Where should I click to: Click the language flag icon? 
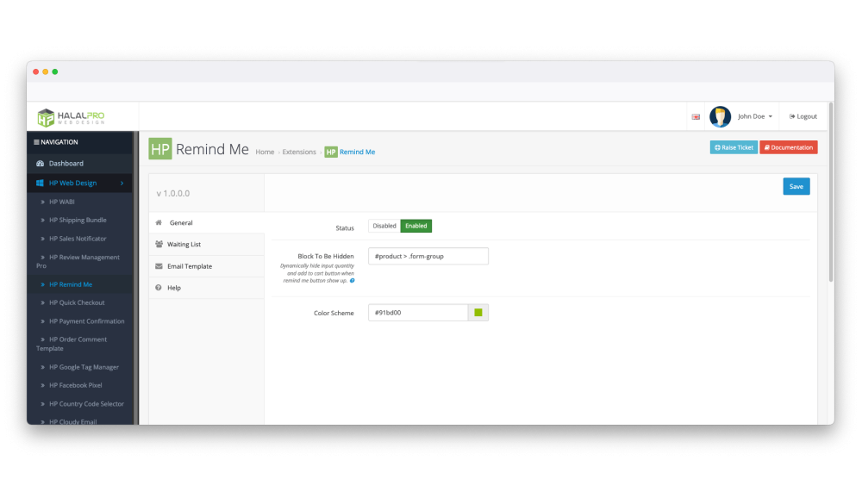[696, 116]
